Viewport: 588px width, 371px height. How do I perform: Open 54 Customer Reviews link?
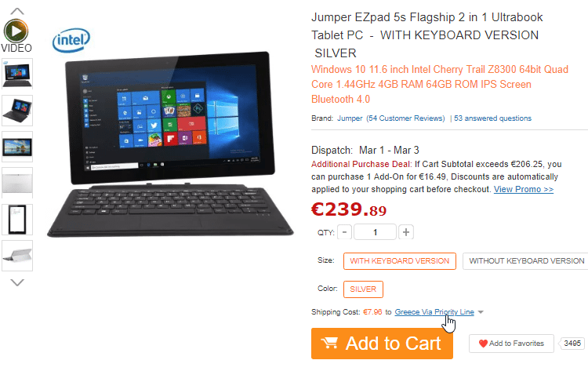point(405,118)
